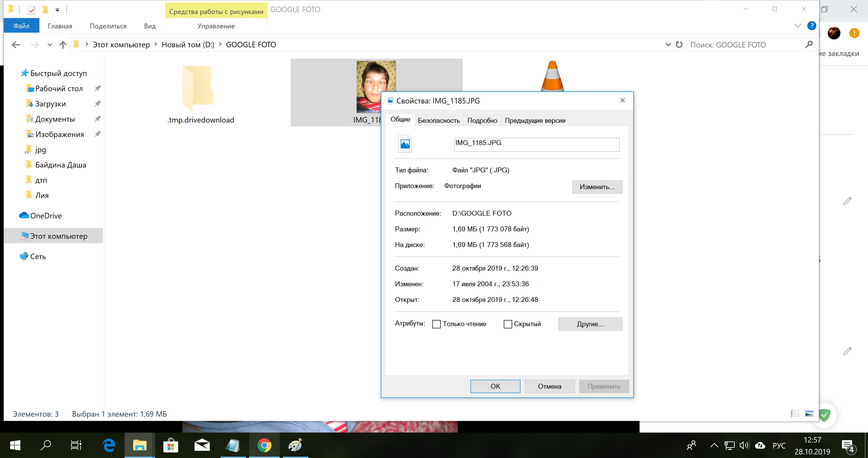Open Microsoft Store taskbar icon

(171, 445)
